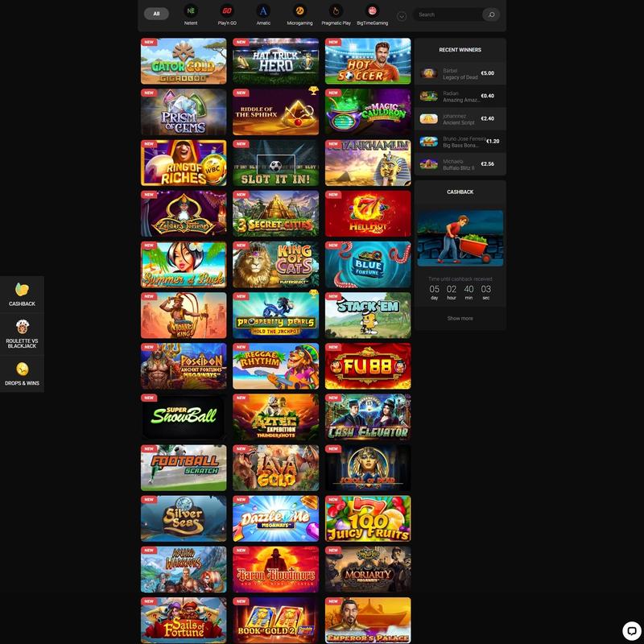Screen dimensions: 644x644
Task: Select the All games tab
Action: pyautogui.click(x=156, y=14)
